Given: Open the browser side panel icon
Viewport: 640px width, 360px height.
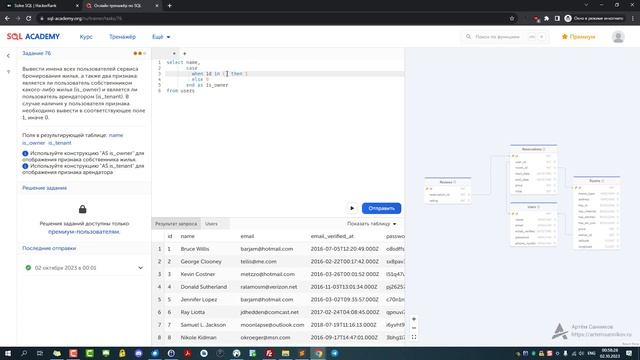Looking at the screenshot, I should 557,18.
